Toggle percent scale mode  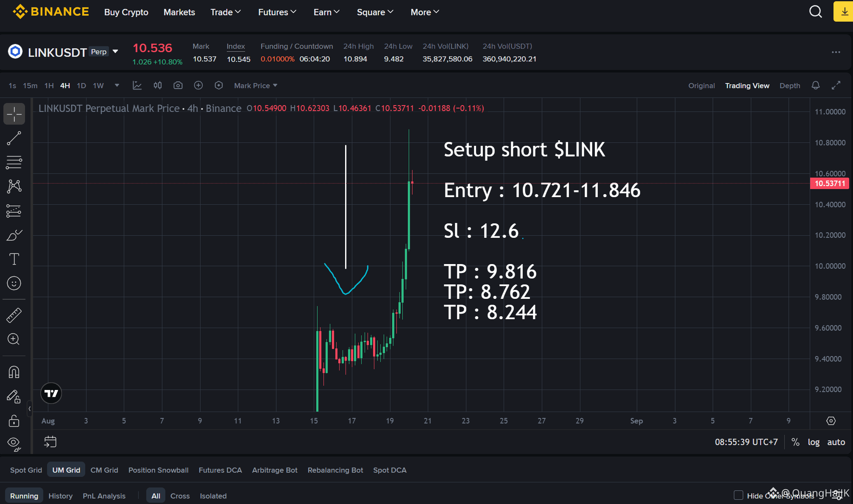(795, 442)
